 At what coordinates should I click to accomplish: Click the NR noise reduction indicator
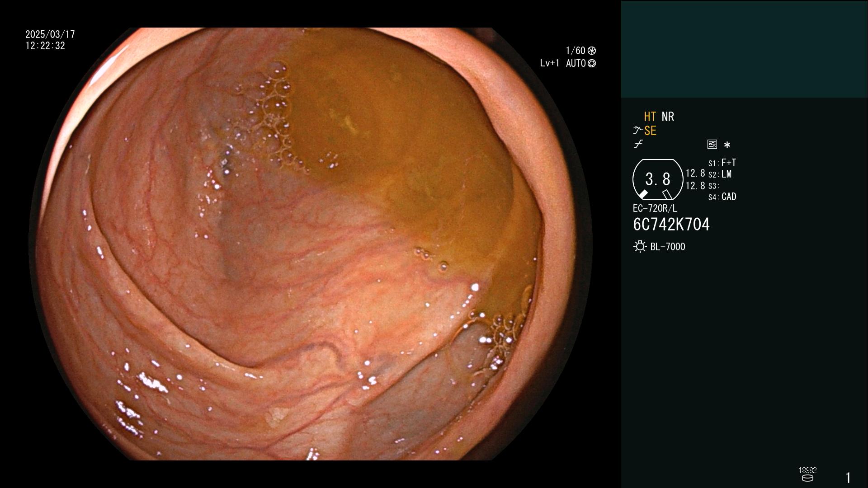coord(668,117)
